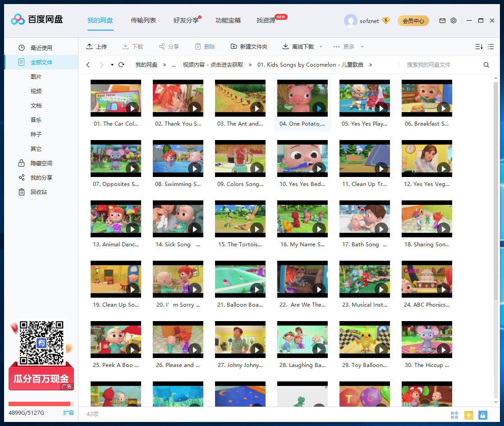Select video 09. Colors Song thumbnail
This screenshot has height=426, width=504.
[x=240, y=159]
